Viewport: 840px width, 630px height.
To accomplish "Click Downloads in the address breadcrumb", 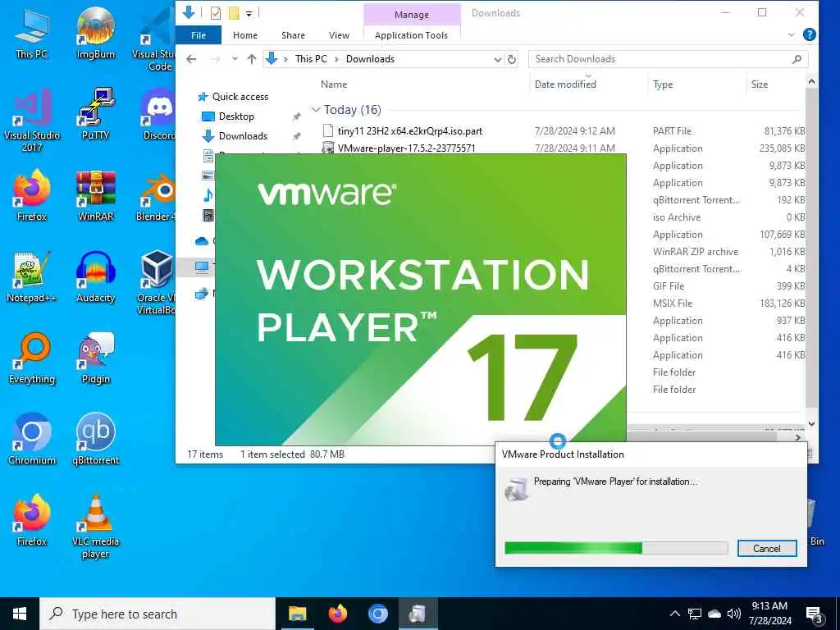I will click(x=370, y=59).
